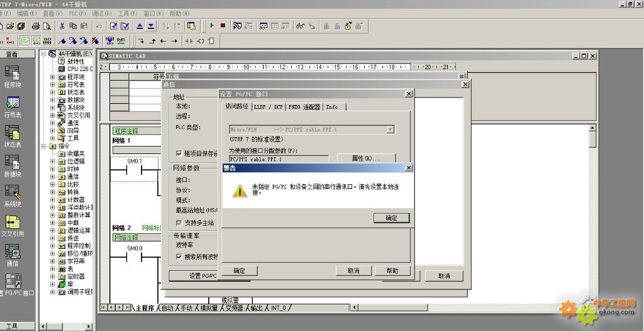Image resolution: width=644 pixels, height=332 pixels.
Task: Click the Cut scissors icon
Action: pos(62,26)
